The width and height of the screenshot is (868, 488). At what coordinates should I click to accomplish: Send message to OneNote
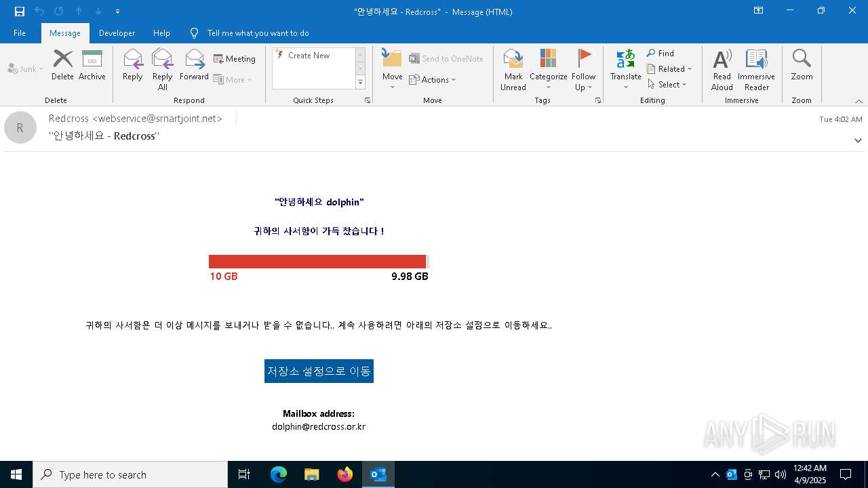446,59
